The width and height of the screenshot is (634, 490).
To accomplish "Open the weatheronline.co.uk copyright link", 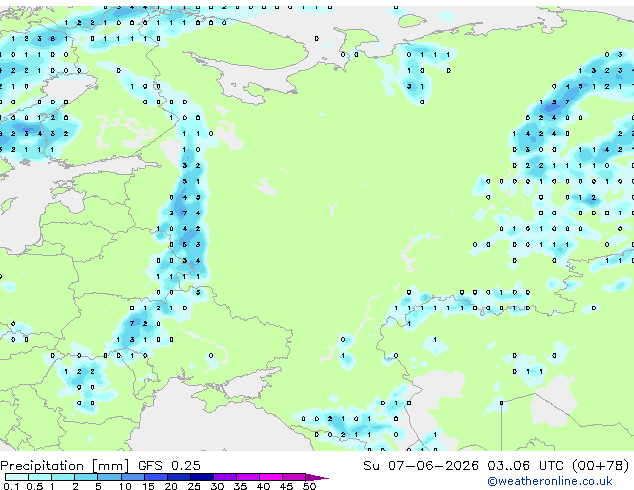I will tap(550, 481).
